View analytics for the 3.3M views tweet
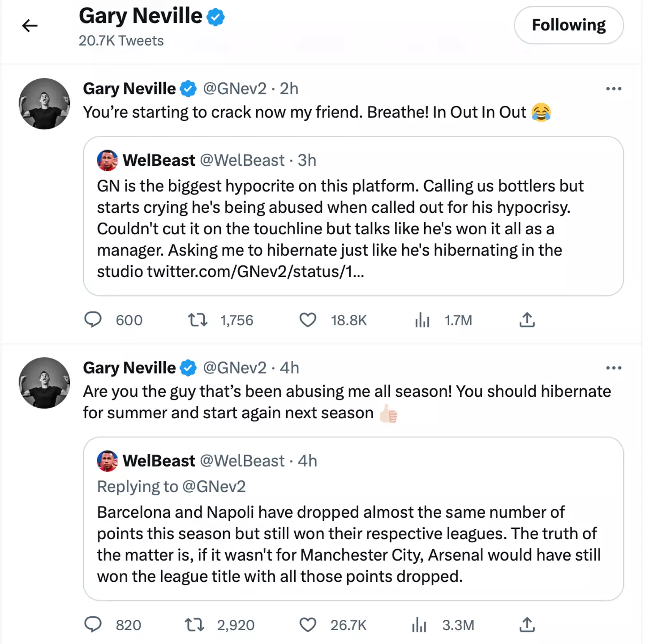Viewport: 645px width, 644px height. pos(419,624)
